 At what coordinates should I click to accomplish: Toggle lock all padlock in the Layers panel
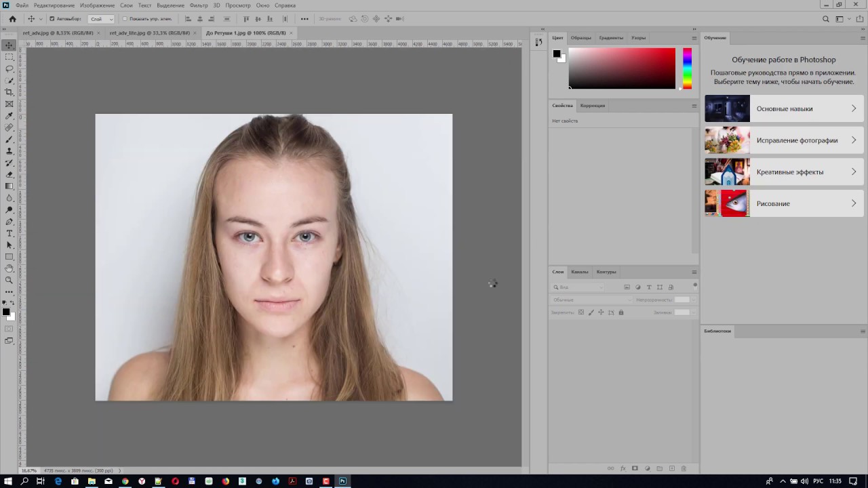(620, 312)
